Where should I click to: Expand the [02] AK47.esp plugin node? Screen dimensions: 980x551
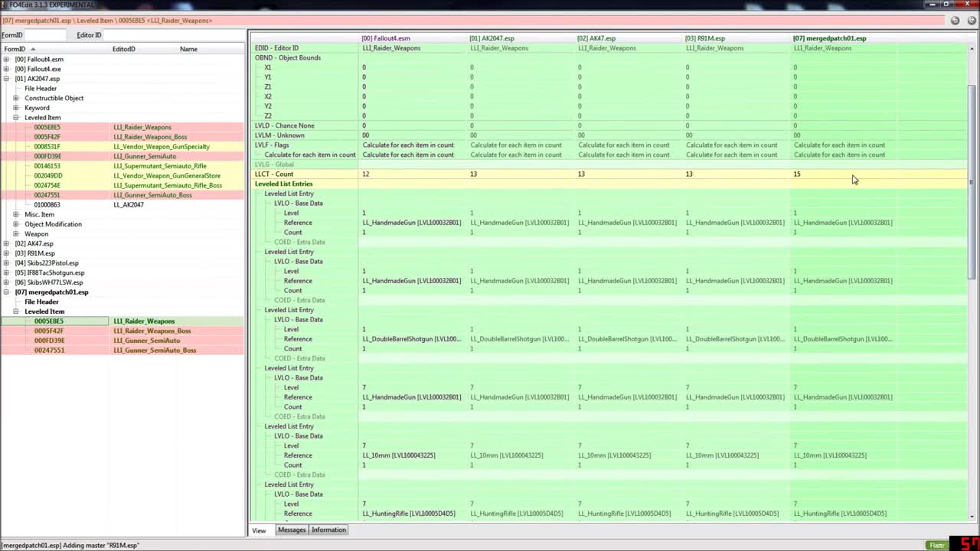click(x=6, y=243)
